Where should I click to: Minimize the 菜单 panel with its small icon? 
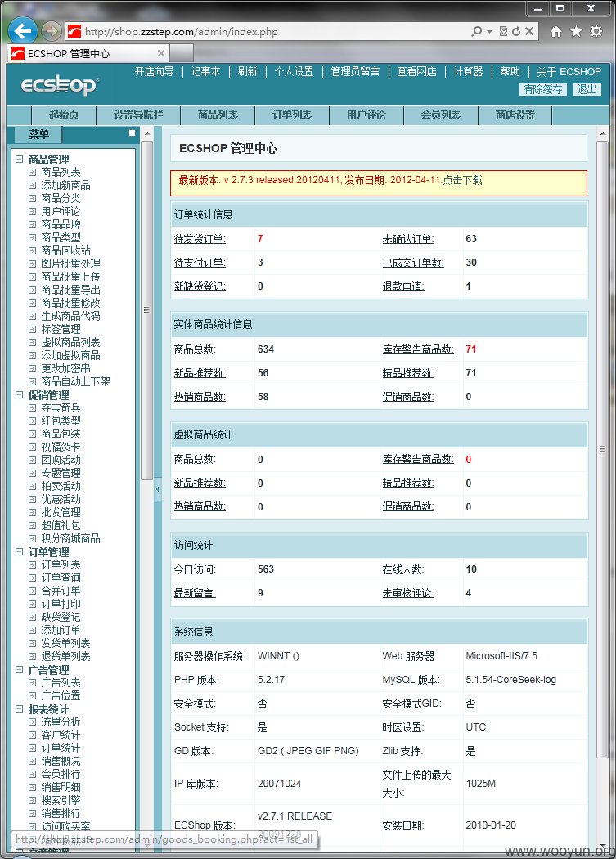(132, 133)
